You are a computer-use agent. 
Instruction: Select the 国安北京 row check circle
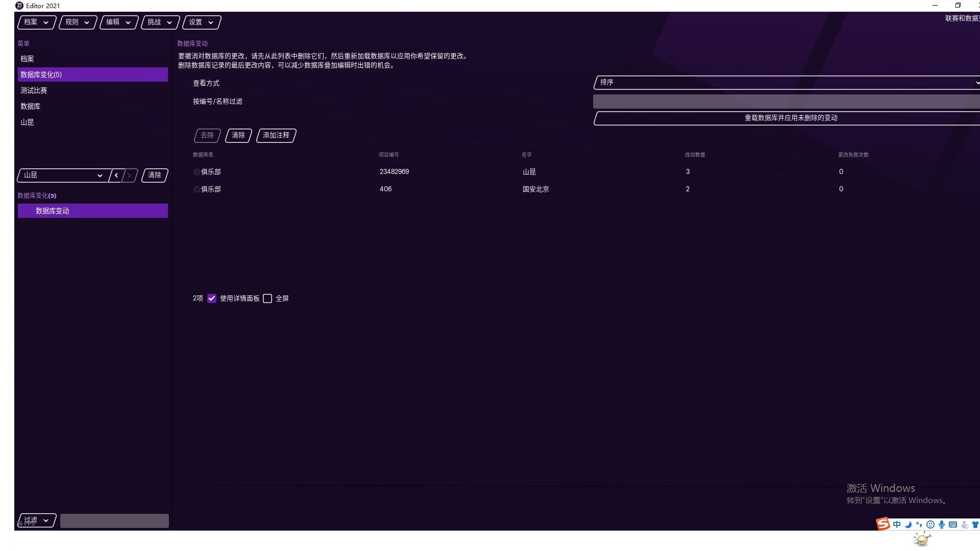[197, 189]
